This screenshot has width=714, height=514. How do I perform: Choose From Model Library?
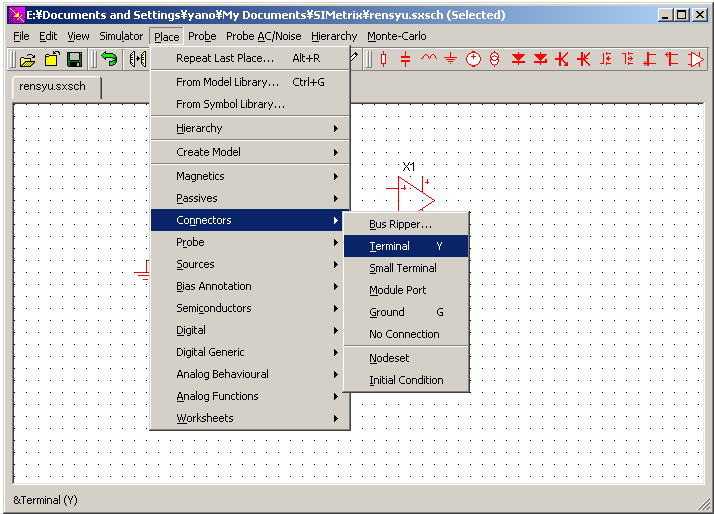click(x=250, y=82)
